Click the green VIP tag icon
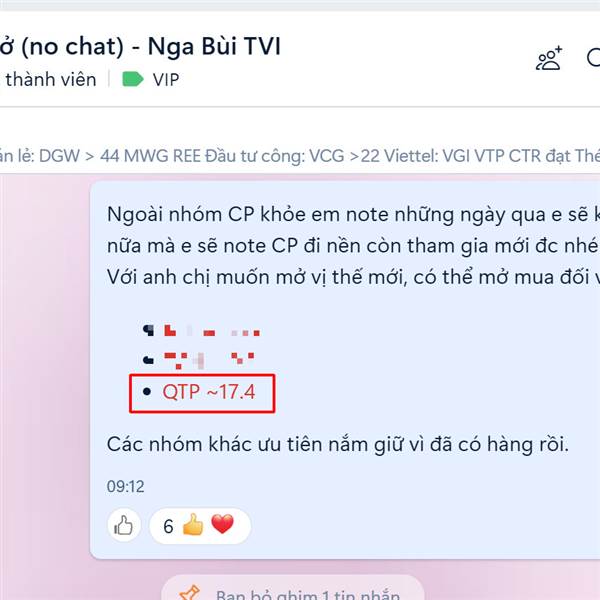600x600 pixels. click(132, 80)
